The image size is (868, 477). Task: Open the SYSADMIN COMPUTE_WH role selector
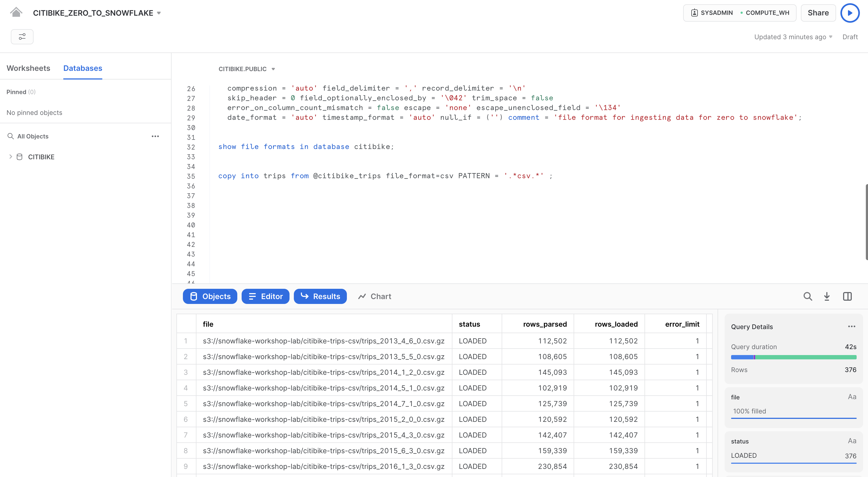[740, 13]
